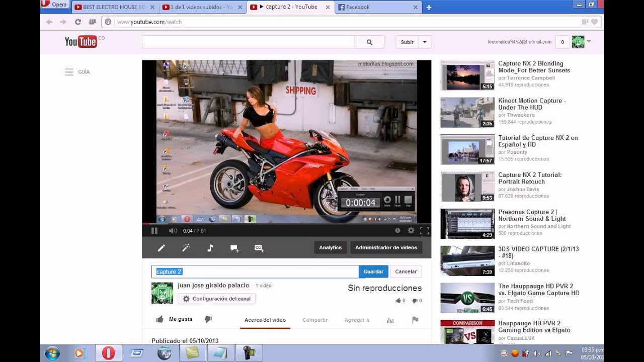Open the GUÍA sidebar menu
644x362 pixels.
pos(77,72)
